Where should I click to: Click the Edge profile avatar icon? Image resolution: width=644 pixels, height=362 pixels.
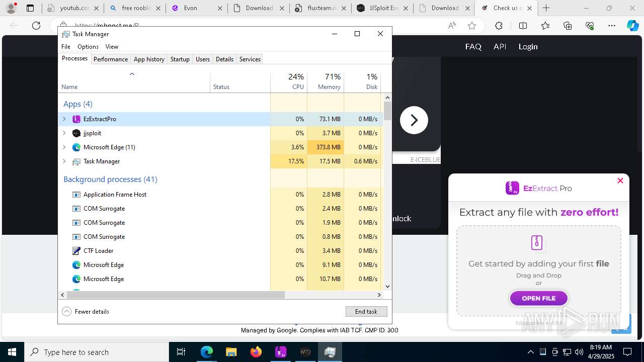click(11, 8)
